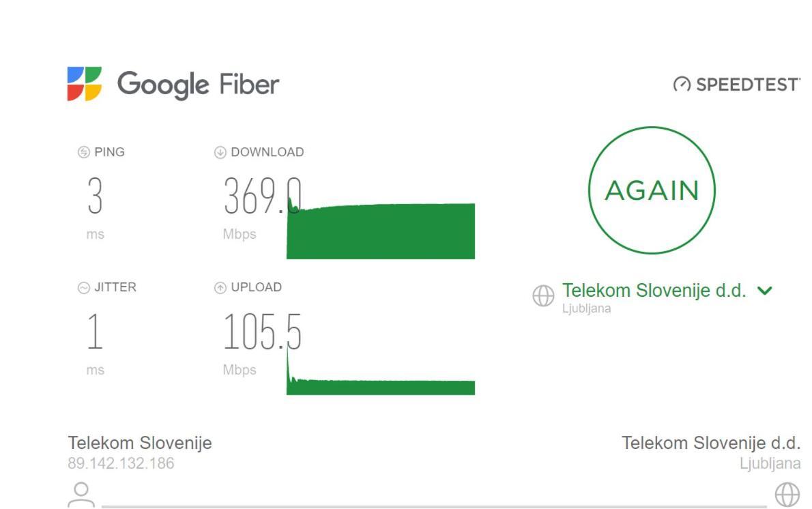Expand the server selection chevron
Viewport: 812px width, 509px height.
click(765, 291)
